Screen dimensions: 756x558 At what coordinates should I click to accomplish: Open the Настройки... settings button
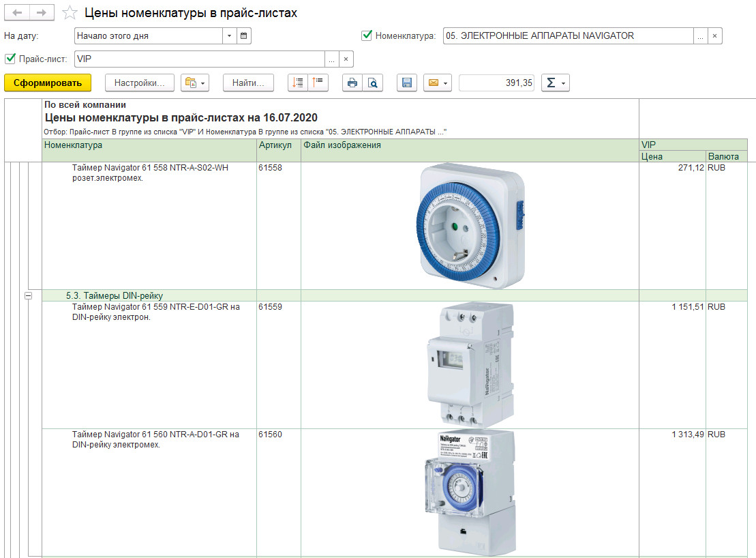pyautogui.click(x=139, y=83)
